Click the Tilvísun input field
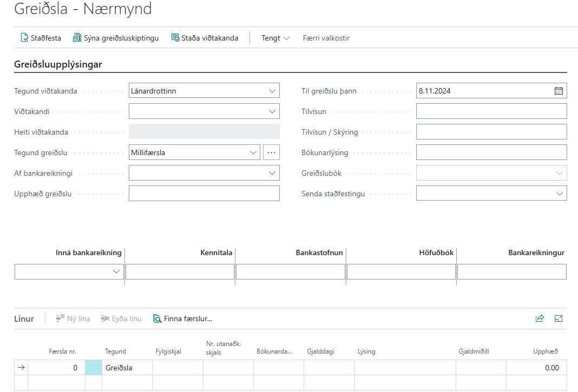The width and height of the screenshot is (578, 392). click(x=491, y=111)
